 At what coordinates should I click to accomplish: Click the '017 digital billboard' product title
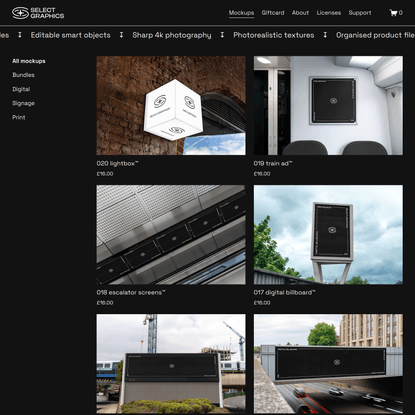284,292
